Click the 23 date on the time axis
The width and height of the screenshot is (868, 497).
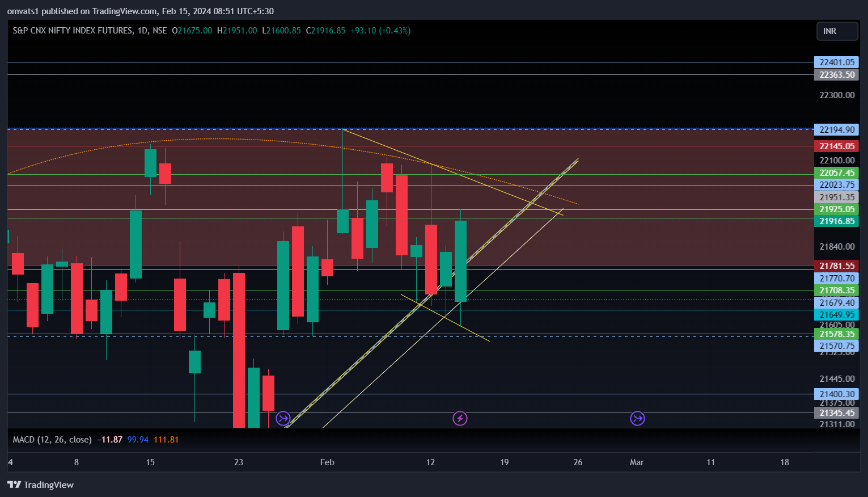click(239, 462)
